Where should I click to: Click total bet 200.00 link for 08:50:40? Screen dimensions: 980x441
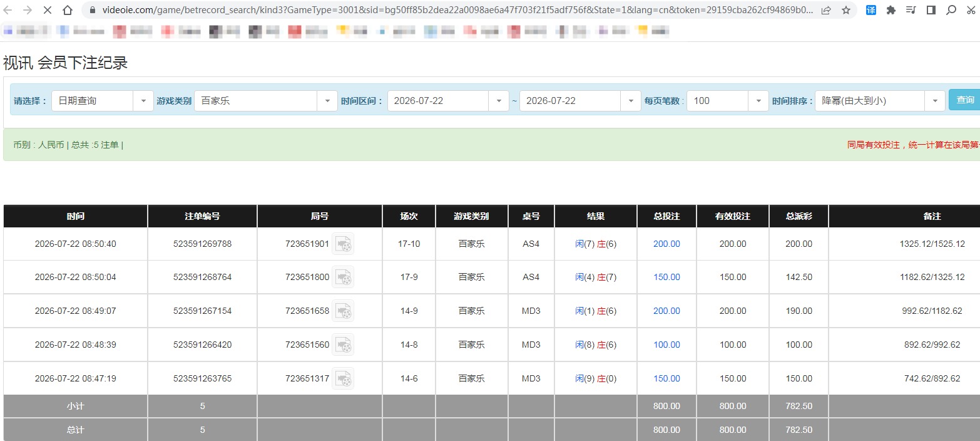(x=666, y=244)
